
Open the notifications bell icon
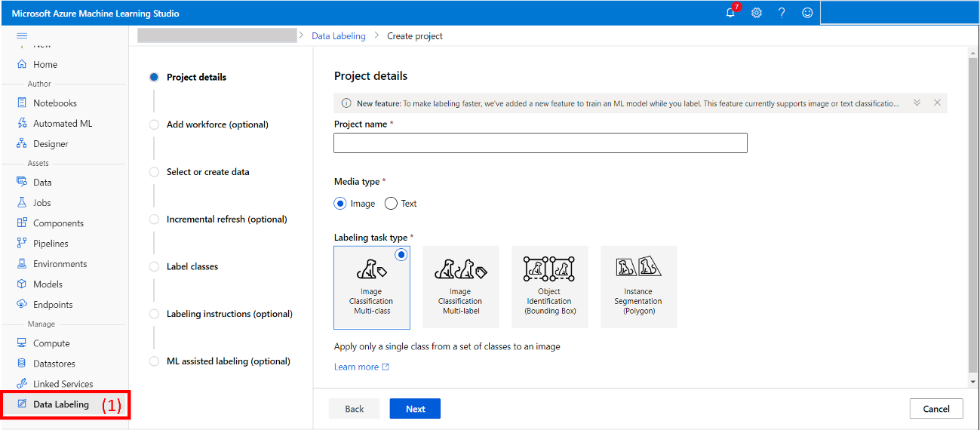pyautogui.click(x=730, y=13)
